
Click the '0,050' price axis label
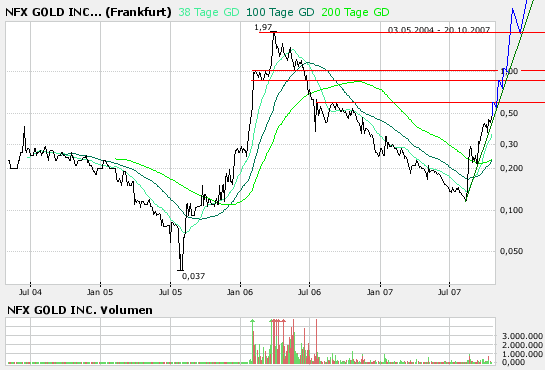511,251
